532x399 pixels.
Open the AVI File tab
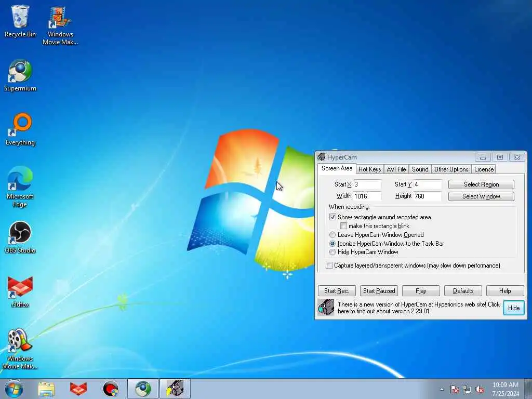(x=396, y=169)
